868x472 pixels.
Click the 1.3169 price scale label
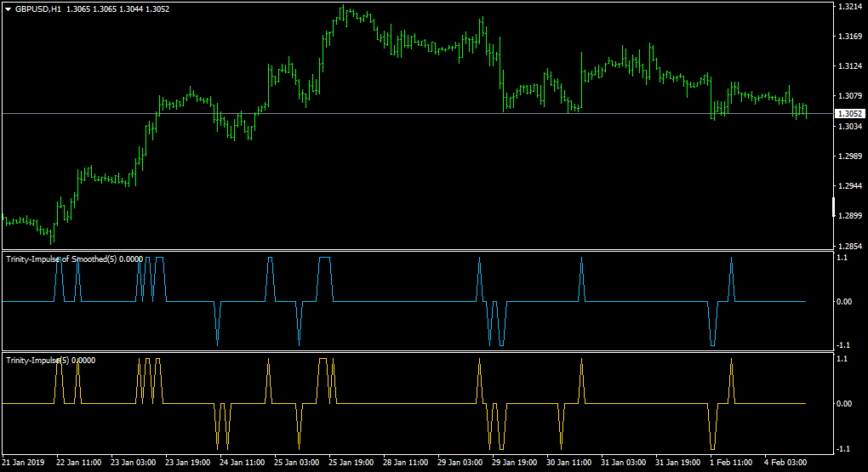[x=850, y=37]
